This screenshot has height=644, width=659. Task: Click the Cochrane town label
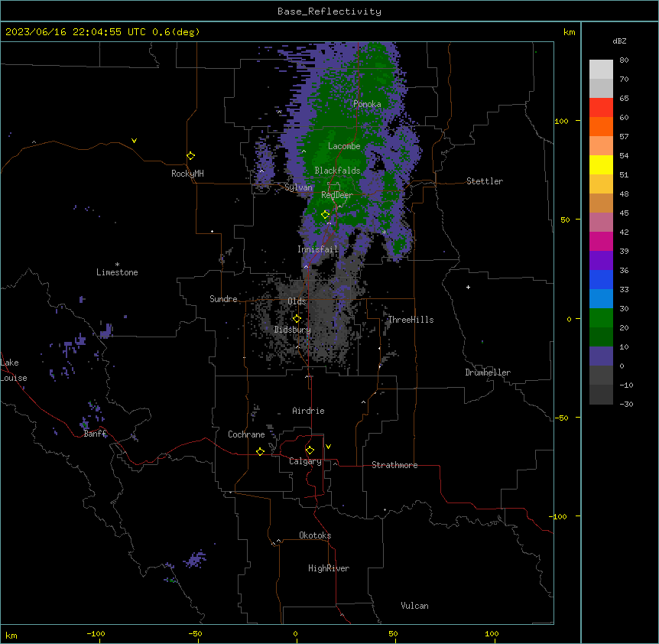coord(246,434)
